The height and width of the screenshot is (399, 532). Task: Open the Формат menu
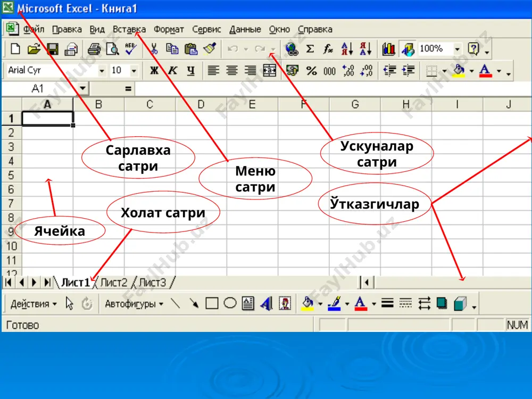[169, 29]
